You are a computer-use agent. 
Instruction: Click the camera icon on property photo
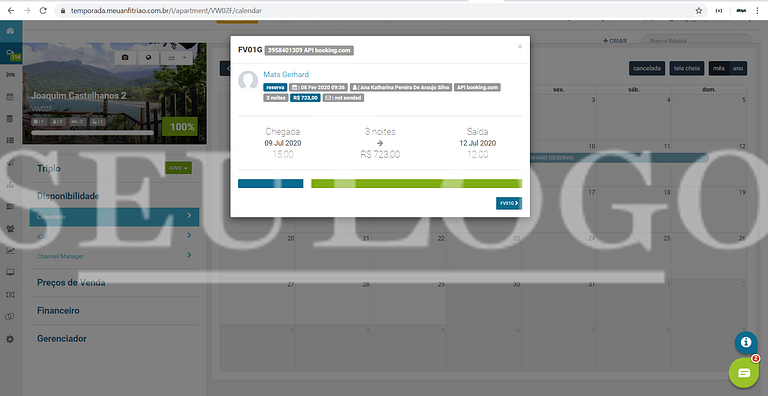coord(125,58)
